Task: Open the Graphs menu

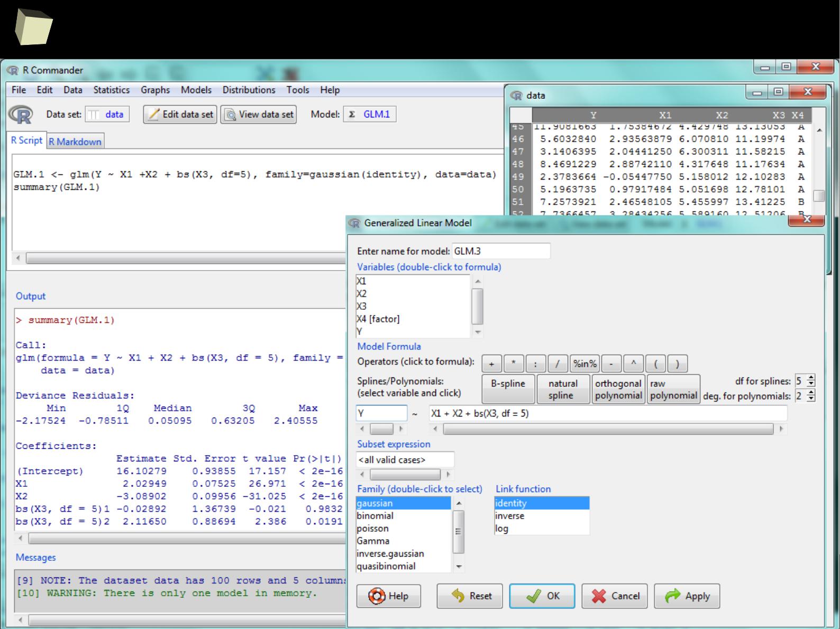Action: click(x=155, y=90)
